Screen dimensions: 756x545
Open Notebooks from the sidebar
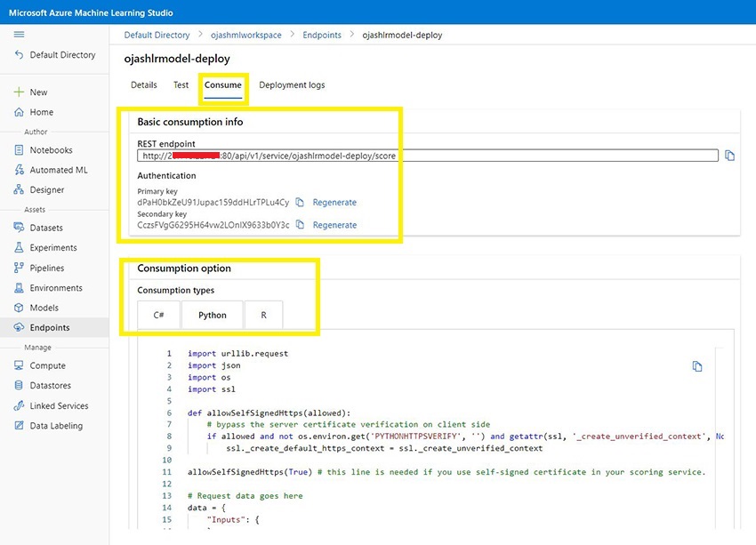(51, 150)
